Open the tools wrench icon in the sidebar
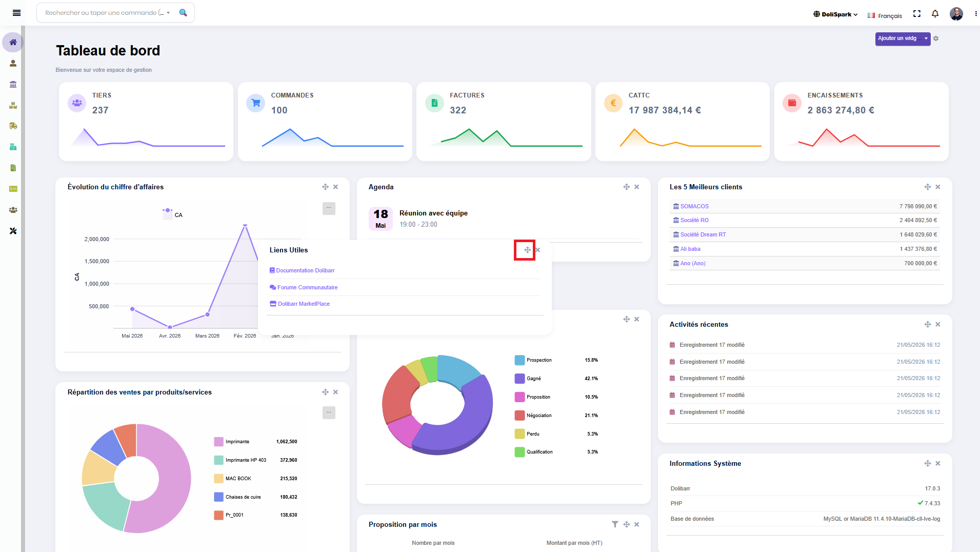Screen dimensions: 980x552 click(13, 231)
